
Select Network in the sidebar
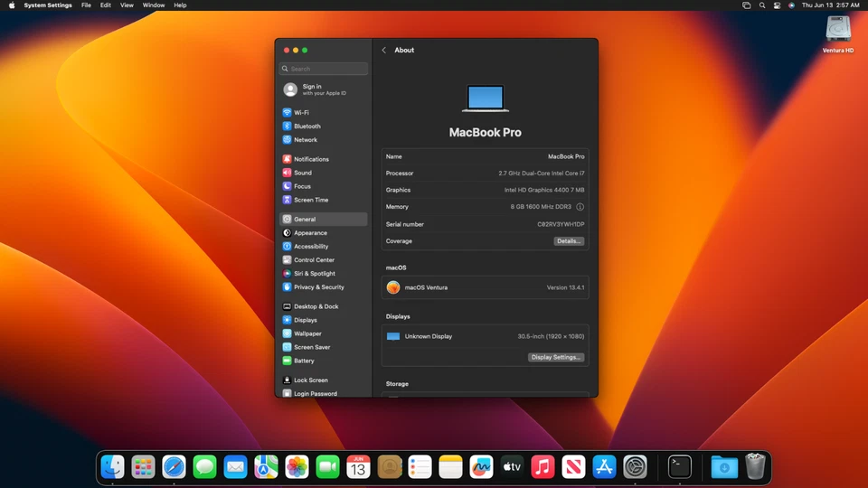click(x=324, y=140)
